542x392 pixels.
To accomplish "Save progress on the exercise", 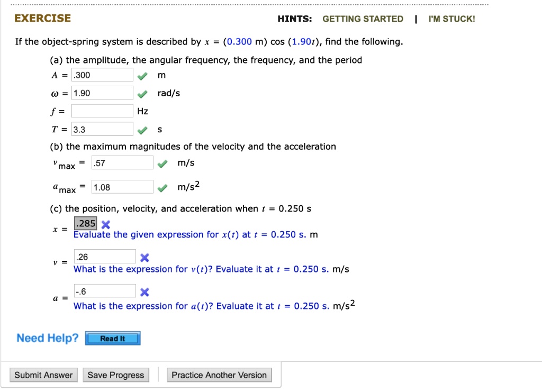I will click(x=115, y=375).
